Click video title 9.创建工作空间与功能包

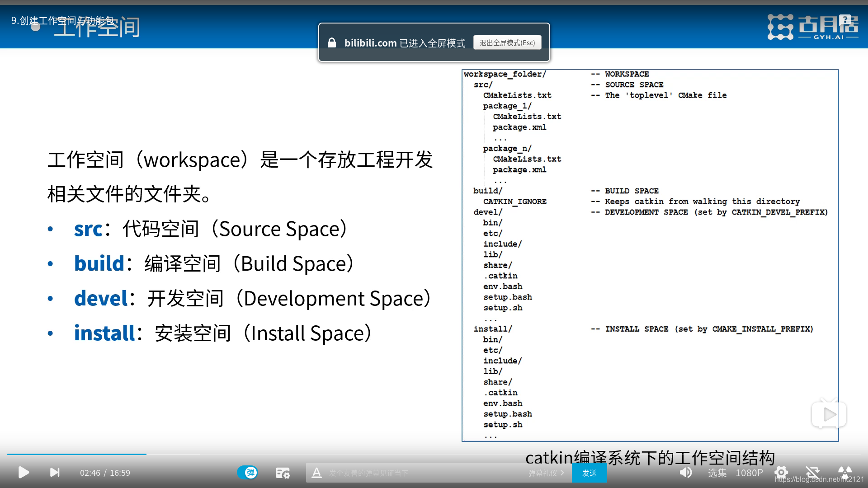tap(63, 20)
